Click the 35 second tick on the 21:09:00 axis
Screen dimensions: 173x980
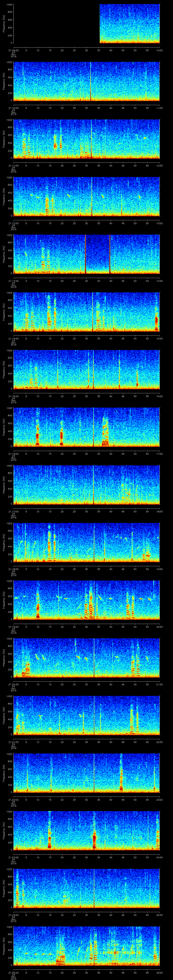click(98, 50)
